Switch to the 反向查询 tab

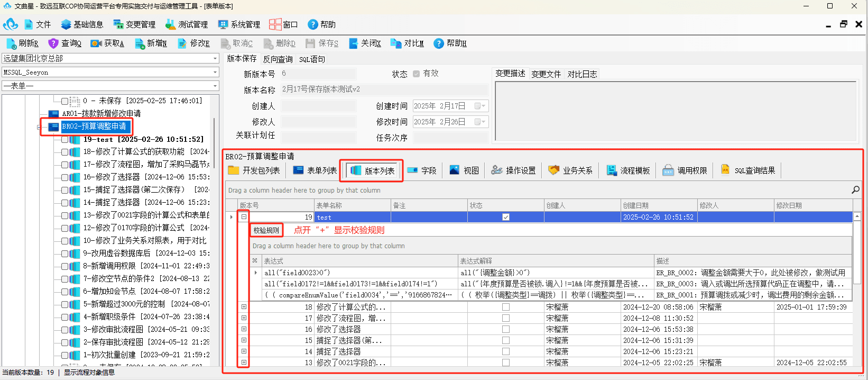(x=278, y=59)
